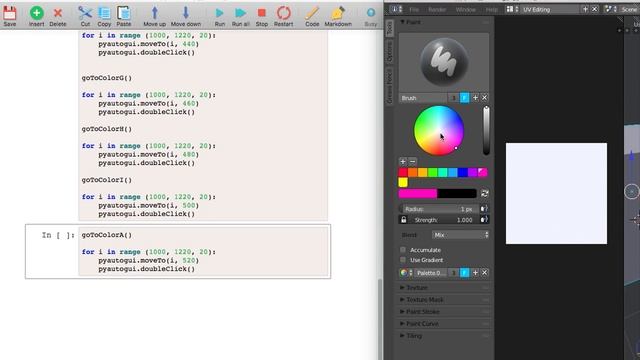Toggle pressure sensitivity for Radius
This screenshot has width=640, height=360.
pyautogui.click(x=484, y=209)
